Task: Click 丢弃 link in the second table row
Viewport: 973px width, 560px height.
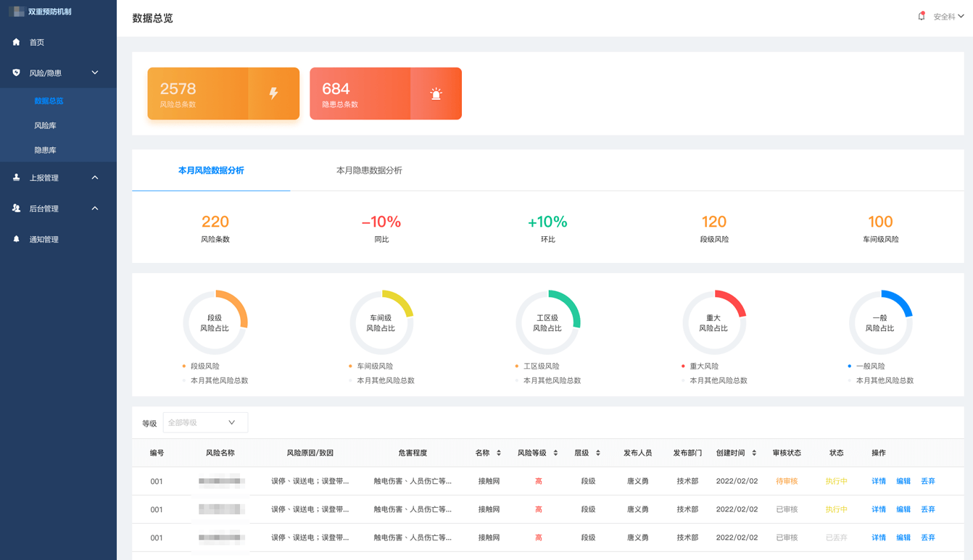Action: (928, 509)
